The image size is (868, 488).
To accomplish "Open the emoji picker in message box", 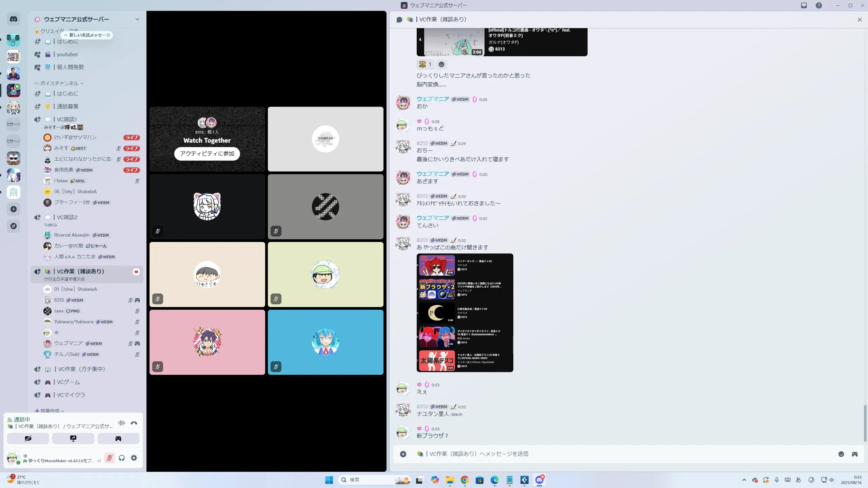I will pyautogui.click(x=841, y=454).
